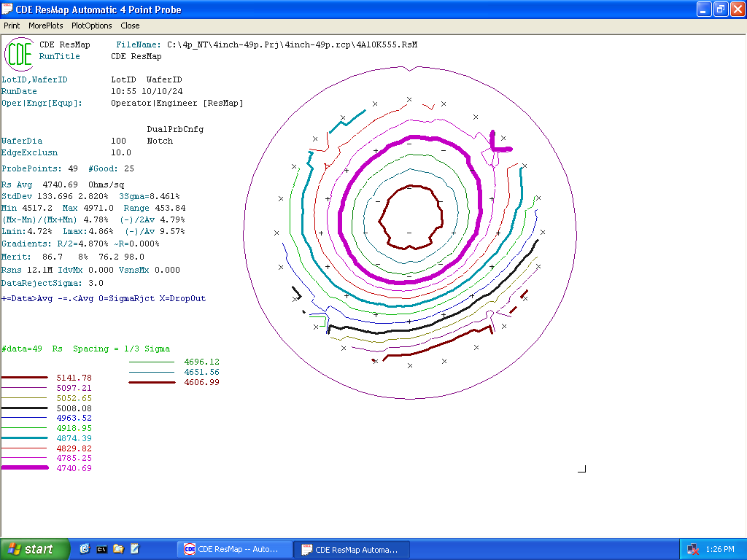The height and width of the screenshot is (560, 747).
Task: Click the green CDE logo icon
Action: pyautogui.click(x=19, y=53)
